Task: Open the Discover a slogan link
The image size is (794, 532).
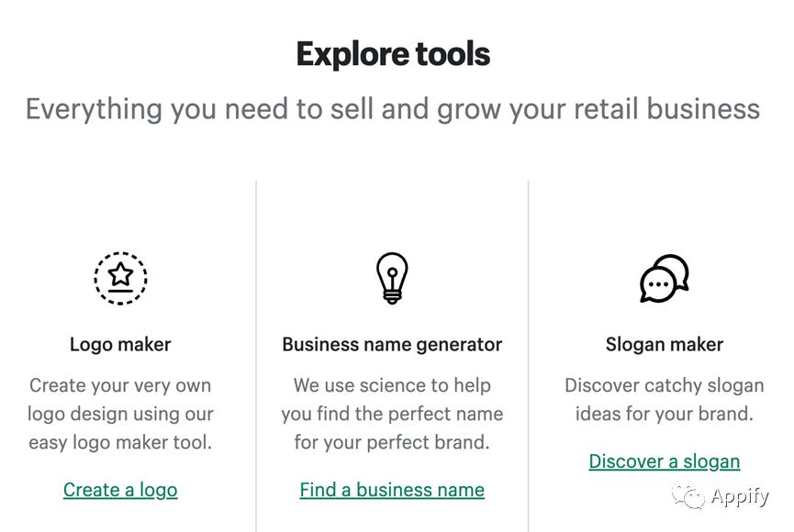Action: [x=664, y=461]
